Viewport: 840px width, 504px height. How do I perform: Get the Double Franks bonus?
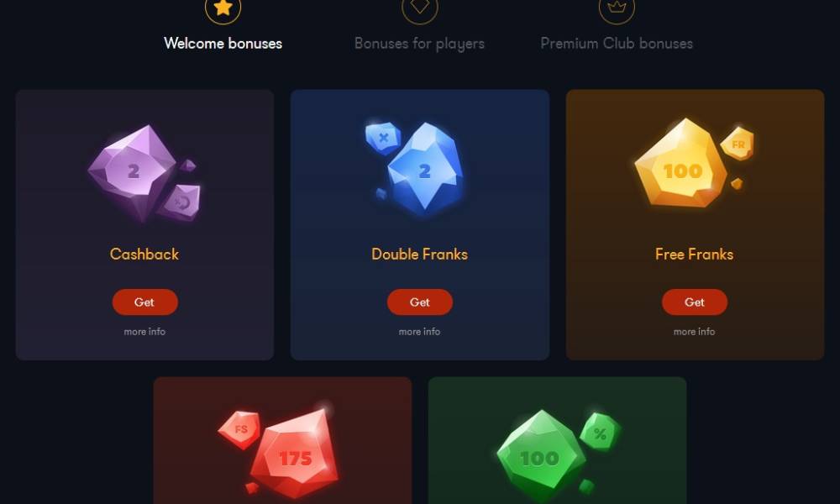point(419,302)
